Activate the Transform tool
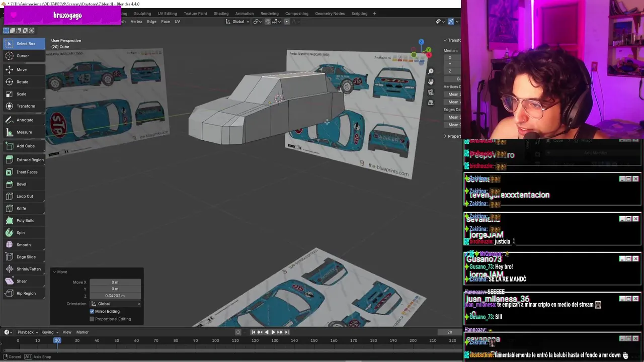 tap(24, 106)
